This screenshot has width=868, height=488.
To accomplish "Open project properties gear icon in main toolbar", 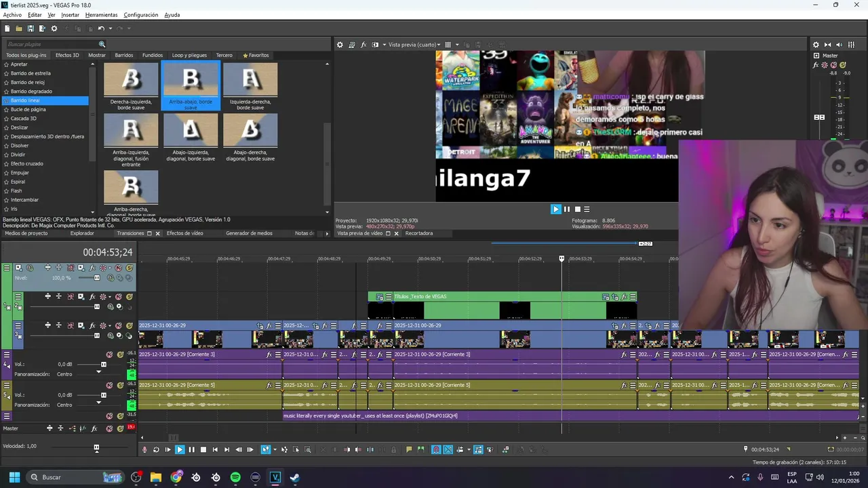I will tap(54, 28).
